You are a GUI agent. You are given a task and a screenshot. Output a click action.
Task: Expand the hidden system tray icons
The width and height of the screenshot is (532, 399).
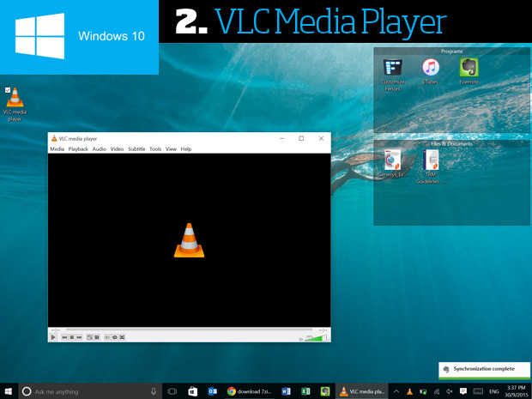(x=396, y=391)
